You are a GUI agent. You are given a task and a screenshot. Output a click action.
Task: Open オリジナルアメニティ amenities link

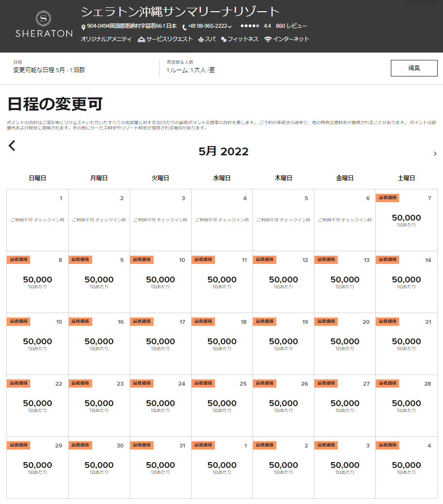click(106, 39)
